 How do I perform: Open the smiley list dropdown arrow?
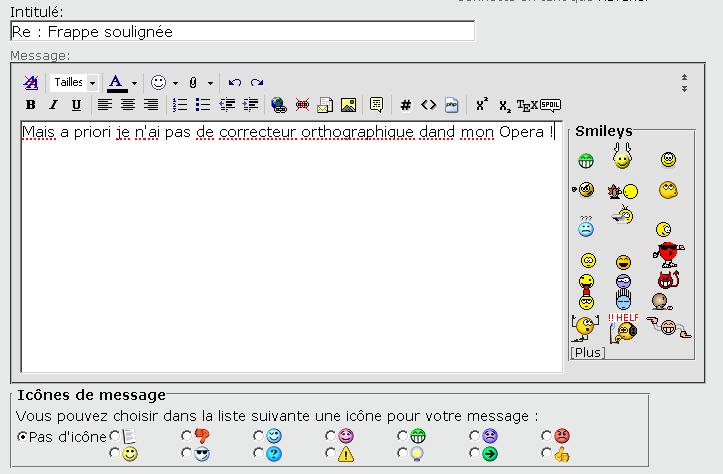pyautogui.click(x=175, y=83)
